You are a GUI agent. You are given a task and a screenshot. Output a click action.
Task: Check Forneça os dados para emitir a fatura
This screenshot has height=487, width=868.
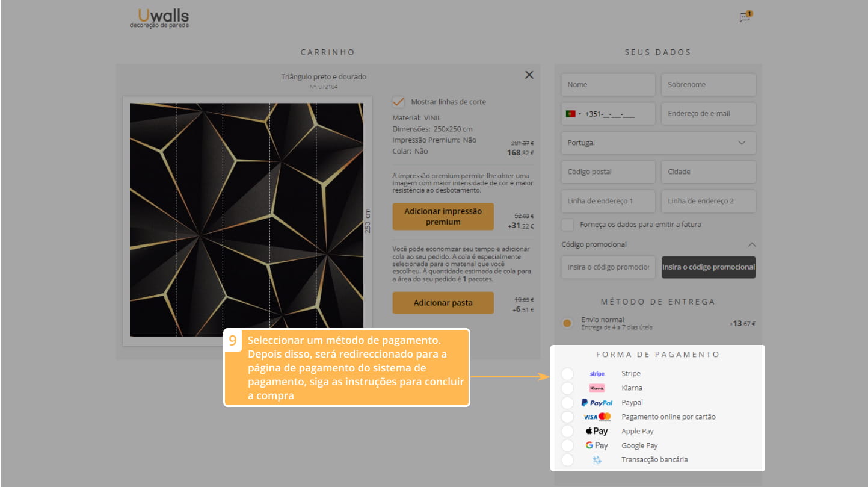(567, 225)
